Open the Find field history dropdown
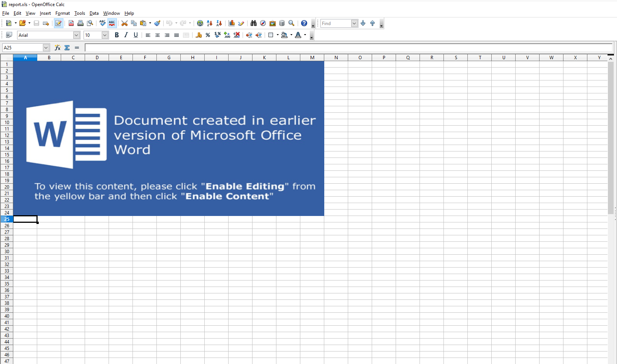This screenshot has height=364, width=617. pyautogui.click(x=354, y=23)
